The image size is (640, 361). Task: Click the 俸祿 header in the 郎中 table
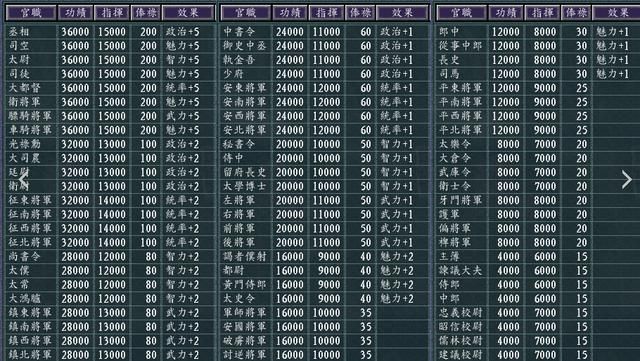tap(576, 13)
